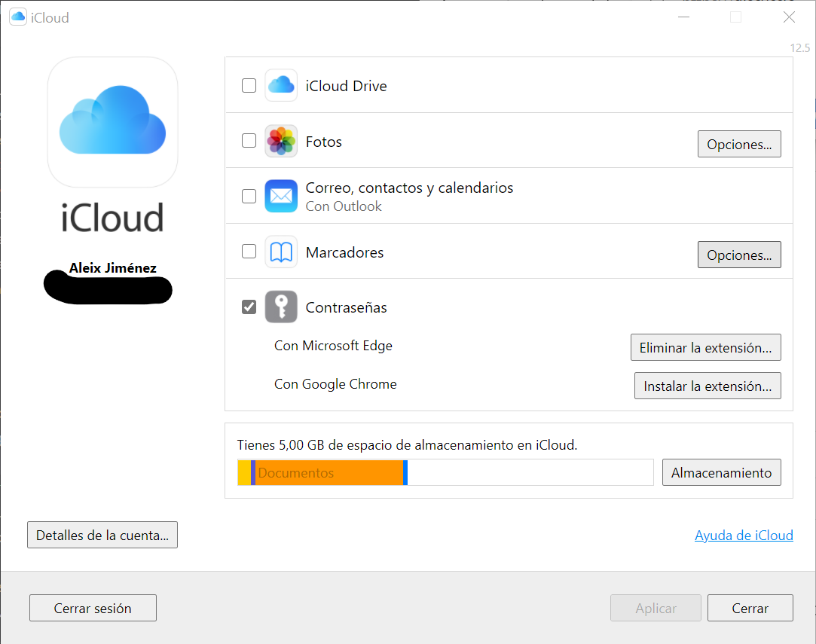Click the Fotos label
The image size is (816, 644).
click(x=324, y=142)
